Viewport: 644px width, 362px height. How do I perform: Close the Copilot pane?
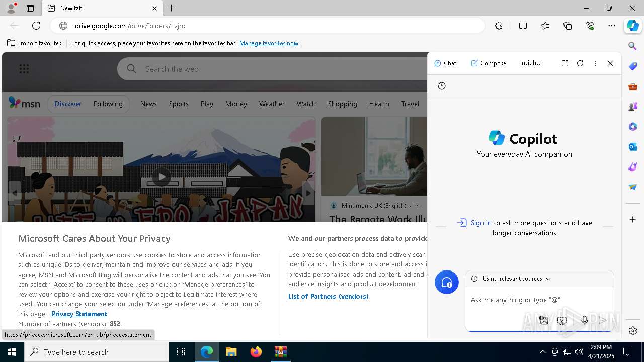point(610,63)
